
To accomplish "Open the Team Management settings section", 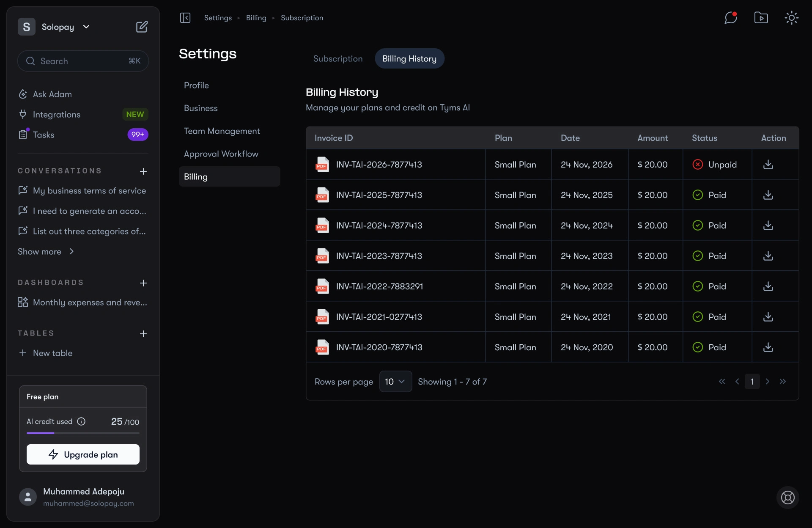I will pyautogui.click(x=222, y=131).
